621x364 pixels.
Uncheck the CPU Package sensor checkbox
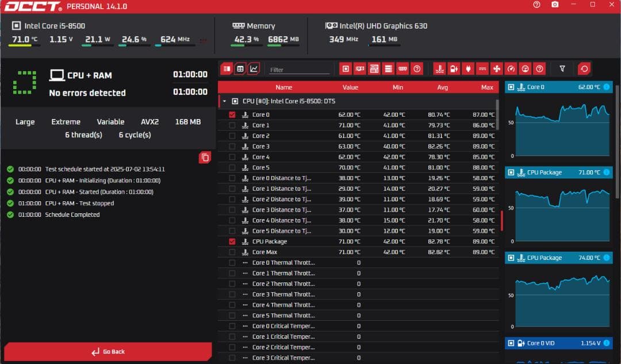(232, 242)
